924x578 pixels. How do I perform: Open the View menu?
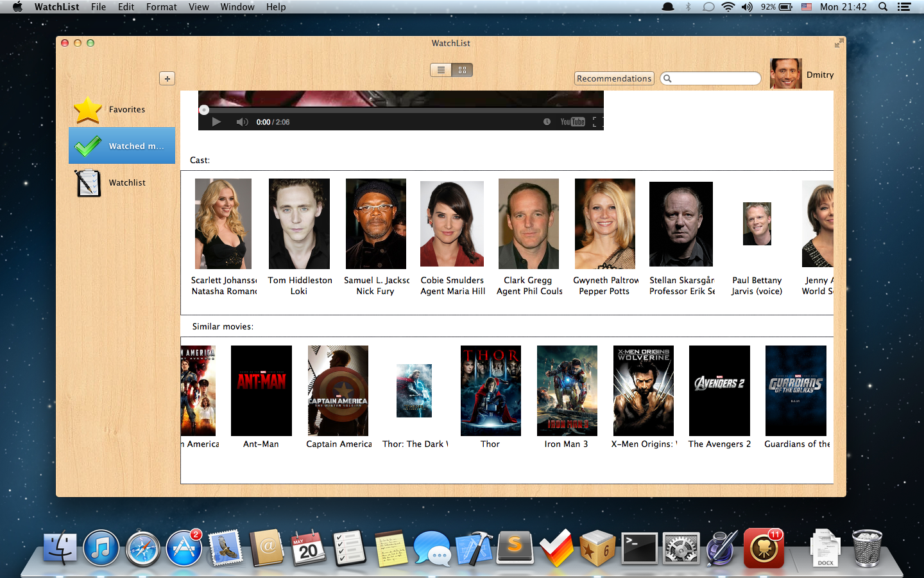tap(199, 6)
